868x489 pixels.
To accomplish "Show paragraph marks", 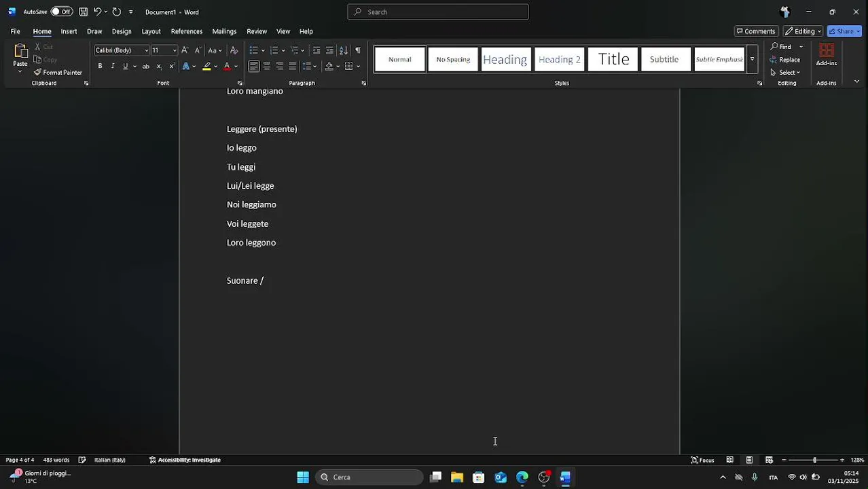I will [358, 50].
